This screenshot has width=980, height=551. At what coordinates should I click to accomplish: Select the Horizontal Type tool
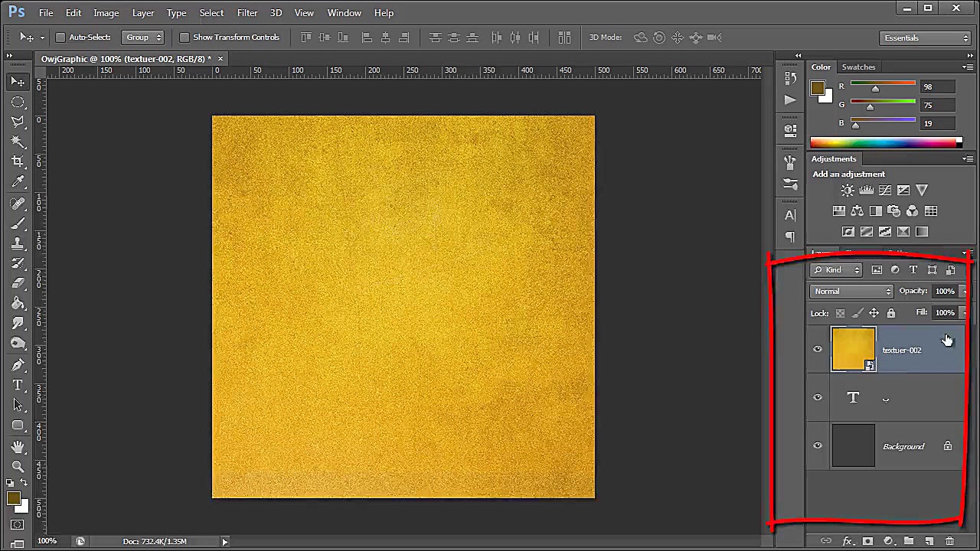click(18, 385)
